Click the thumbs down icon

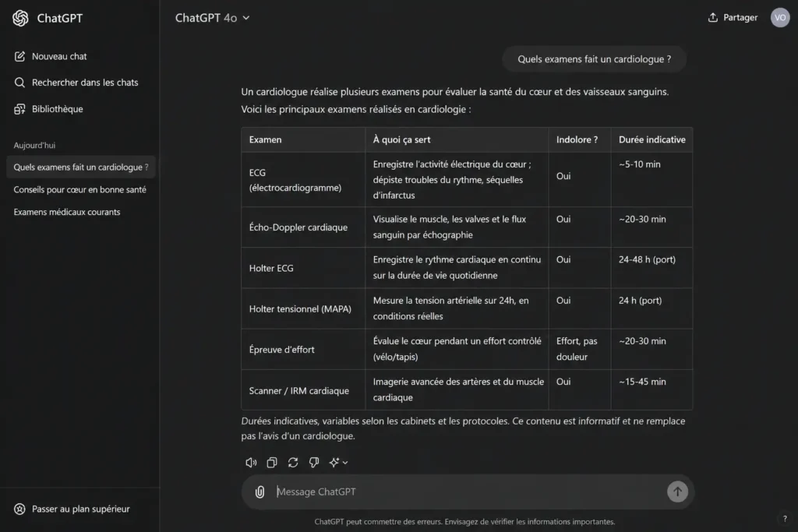click(x=314, y=463)
